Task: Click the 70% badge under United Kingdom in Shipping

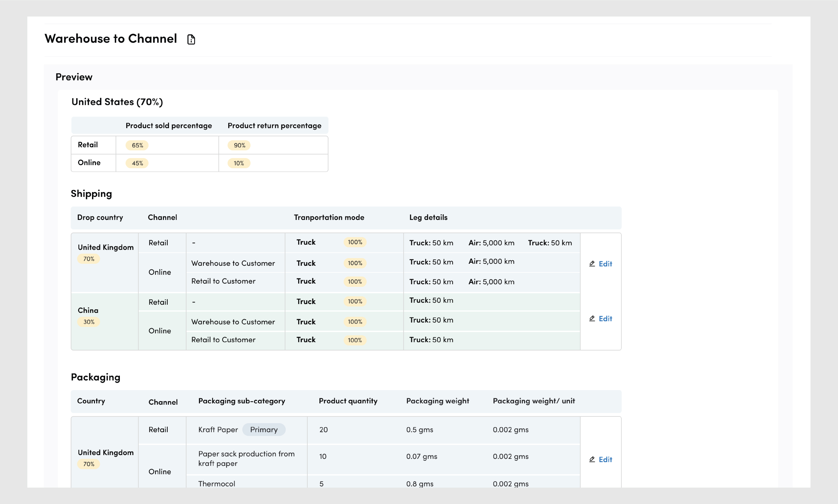Action: [x=89, y=259]
